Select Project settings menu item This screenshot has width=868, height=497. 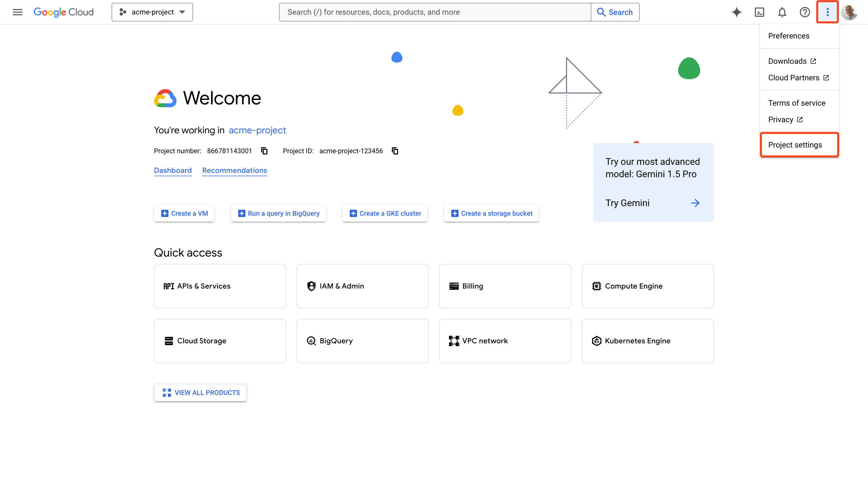799,145
